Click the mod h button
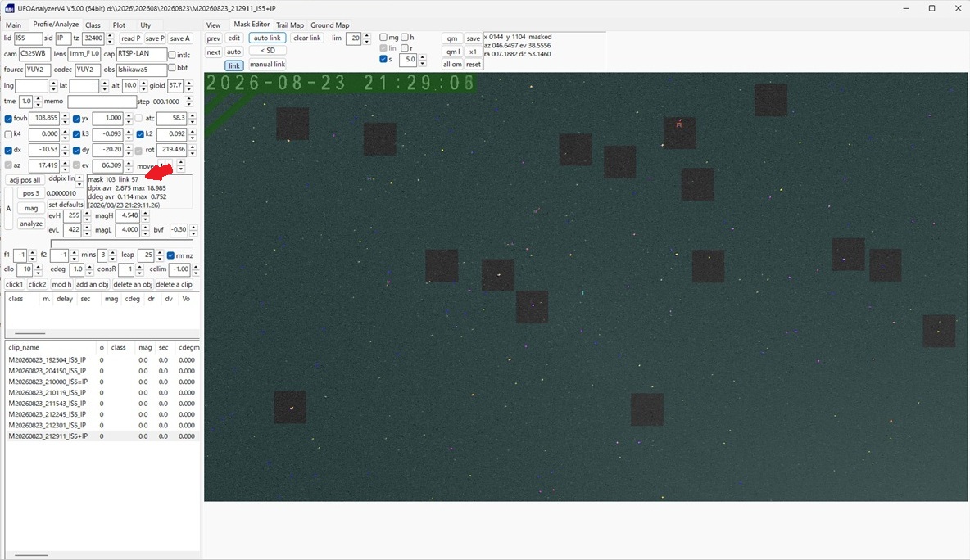970x560 pixels. click(61, 284)
